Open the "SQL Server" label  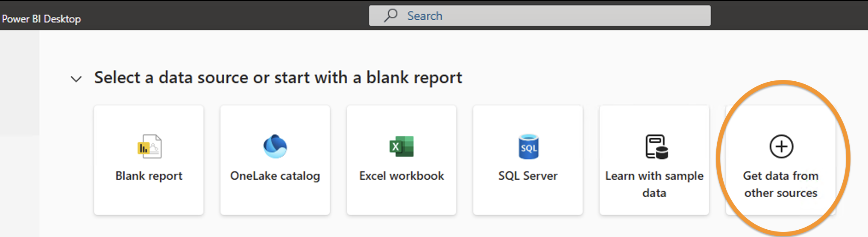pos(528,176)
